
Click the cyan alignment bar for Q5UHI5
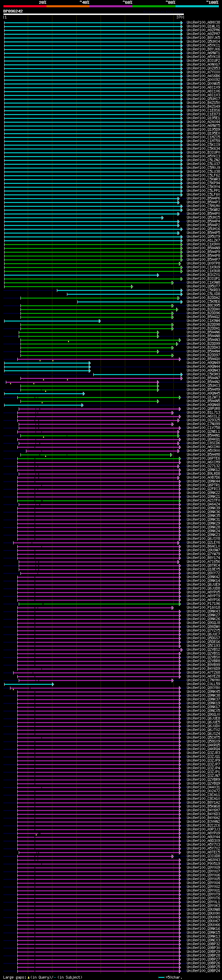[x=84, y=218]
